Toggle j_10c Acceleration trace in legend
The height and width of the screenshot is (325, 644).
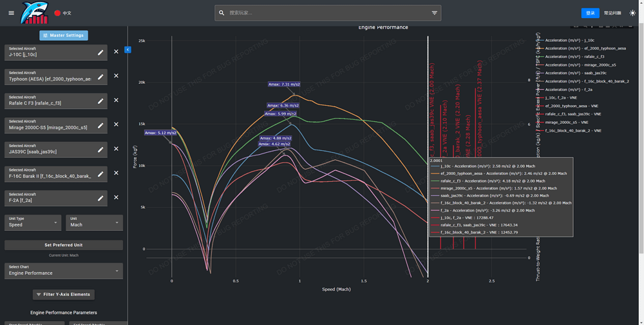(569, 41)
